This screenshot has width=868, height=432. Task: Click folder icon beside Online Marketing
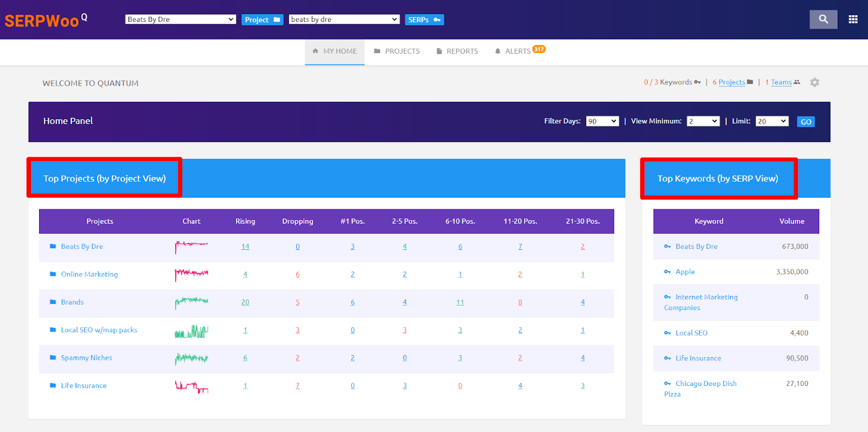[53, 274]
